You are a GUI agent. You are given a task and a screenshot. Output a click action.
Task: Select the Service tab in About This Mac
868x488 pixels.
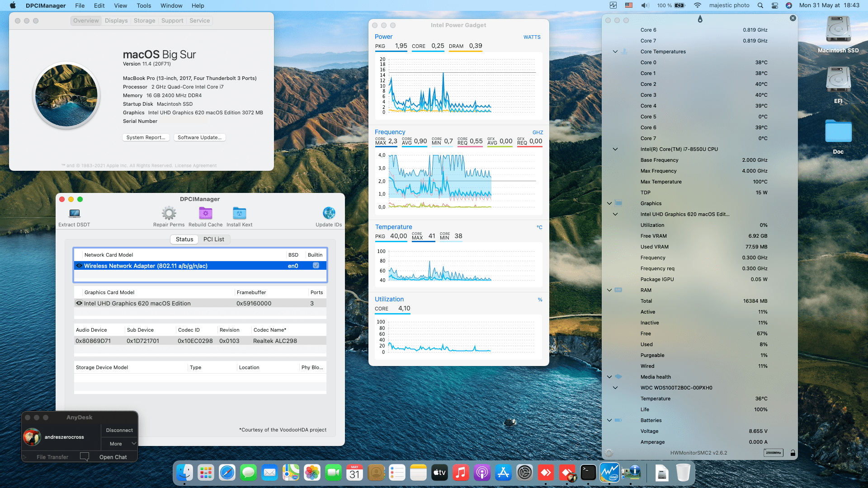click(x=199, y=21)
